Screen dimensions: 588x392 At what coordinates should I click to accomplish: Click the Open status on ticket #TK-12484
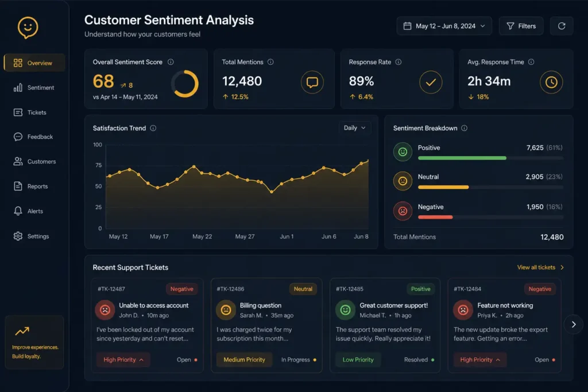coord(545,360)
